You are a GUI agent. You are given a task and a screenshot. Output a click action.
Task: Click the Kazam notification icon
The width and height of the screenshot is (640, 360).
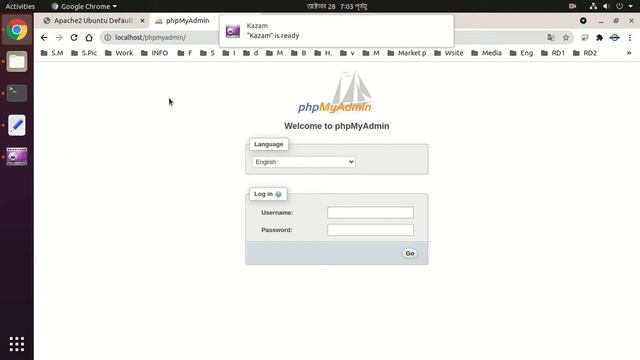233,31
